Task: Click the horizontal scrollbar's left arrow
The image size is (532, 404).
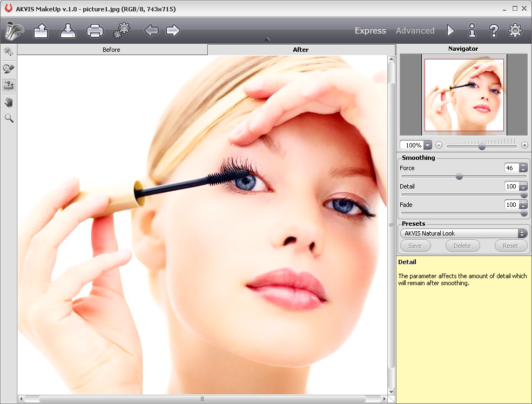Action: point(21,399)
